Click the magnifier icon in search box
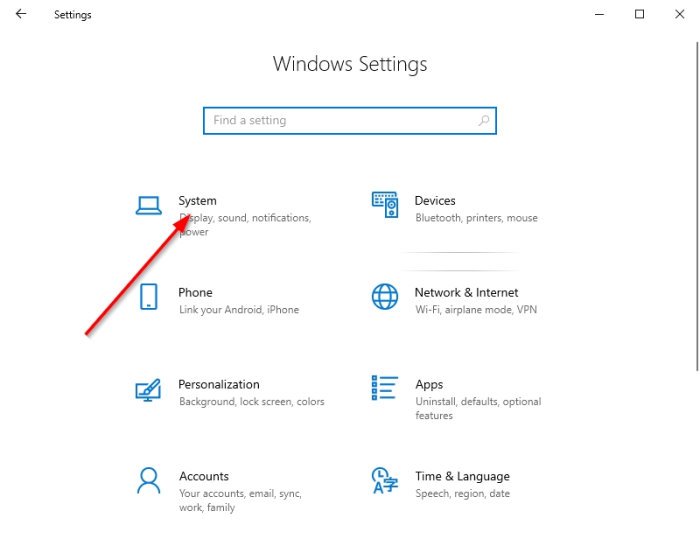 (x=484, y=121)
